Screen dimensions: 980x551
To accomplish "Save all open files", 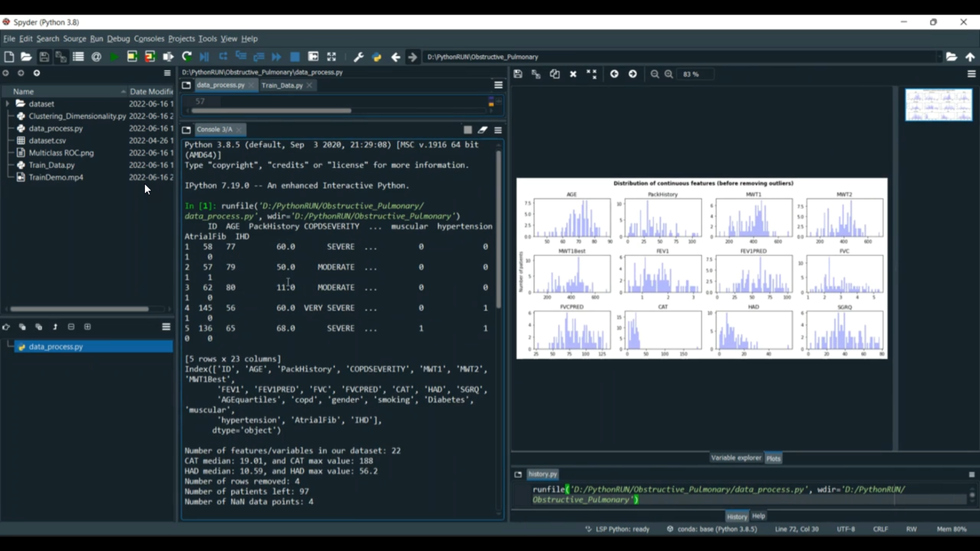I will pyautogui.click(x=60, y=57).
